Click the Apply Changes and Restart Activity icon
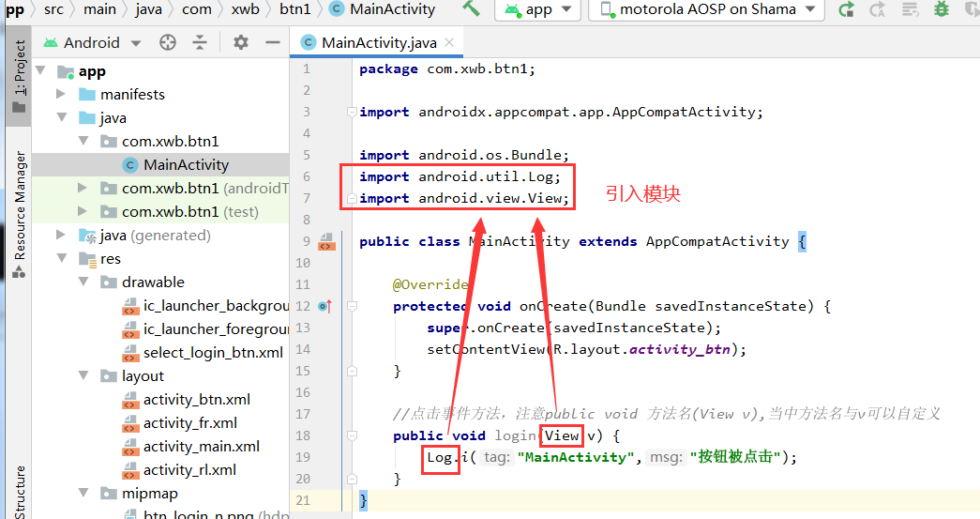The image size is (980, 519). point(878,9)
